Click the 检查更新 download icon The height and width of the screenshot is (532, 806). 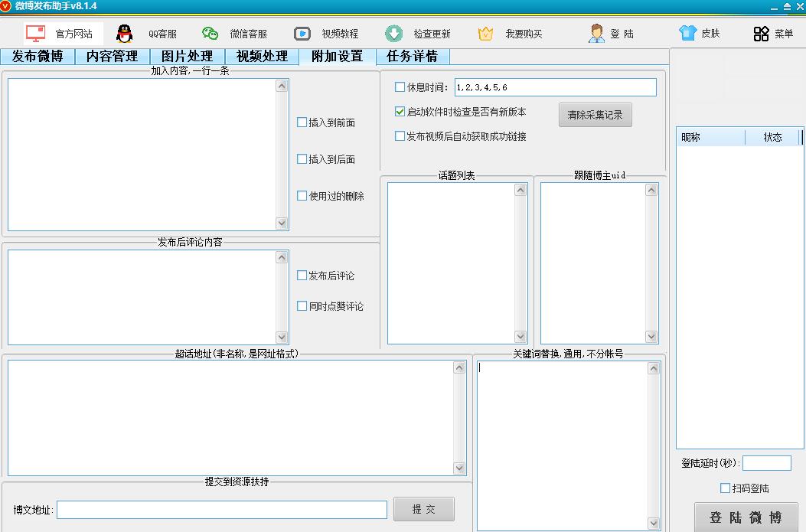[x=393, y=34]
